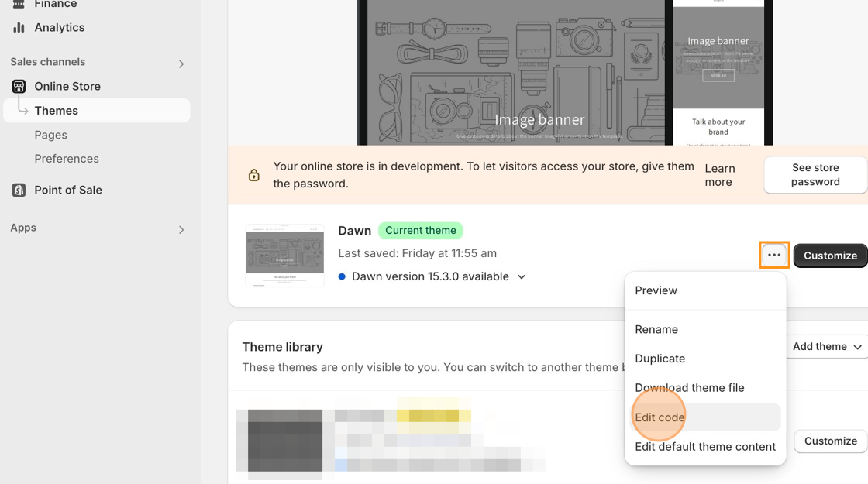Image resolution: width=868 pixels, height=484 pixels.
Task: Click the Point of Sale icon
Action: point(19,190)
